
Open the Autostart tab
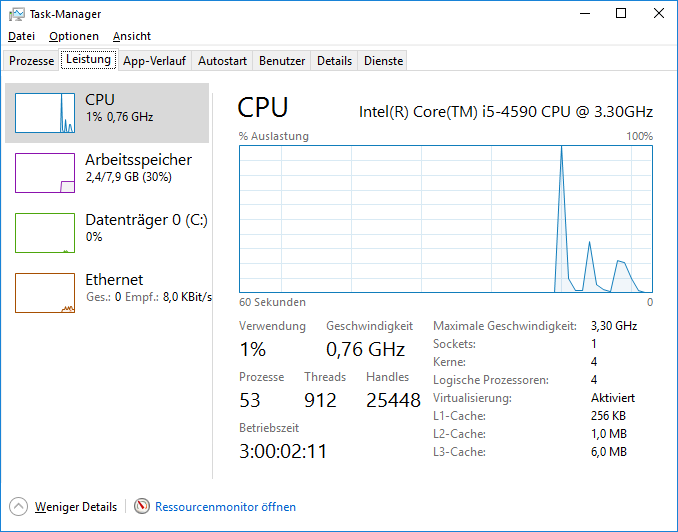point(222,61)
